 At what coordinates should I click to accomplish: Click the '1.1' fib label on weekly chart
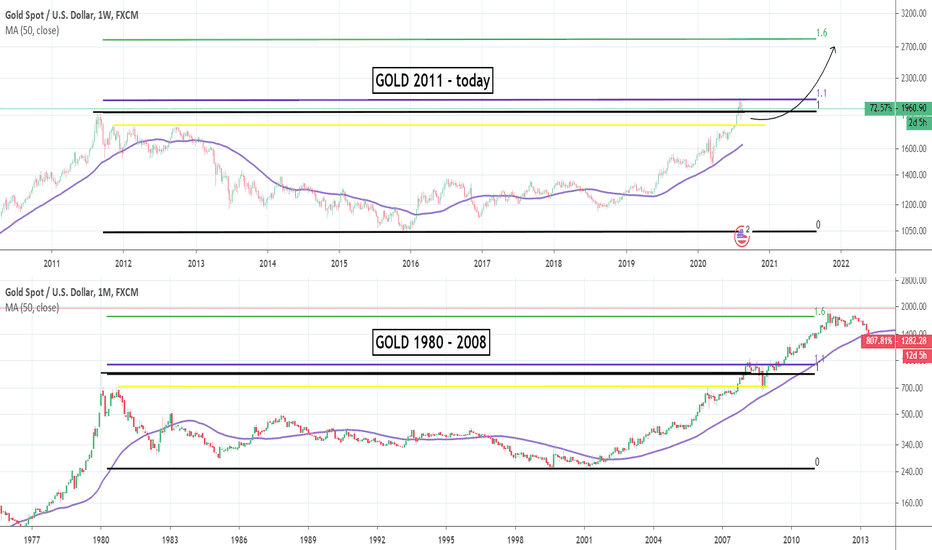[x=821, y=93]
